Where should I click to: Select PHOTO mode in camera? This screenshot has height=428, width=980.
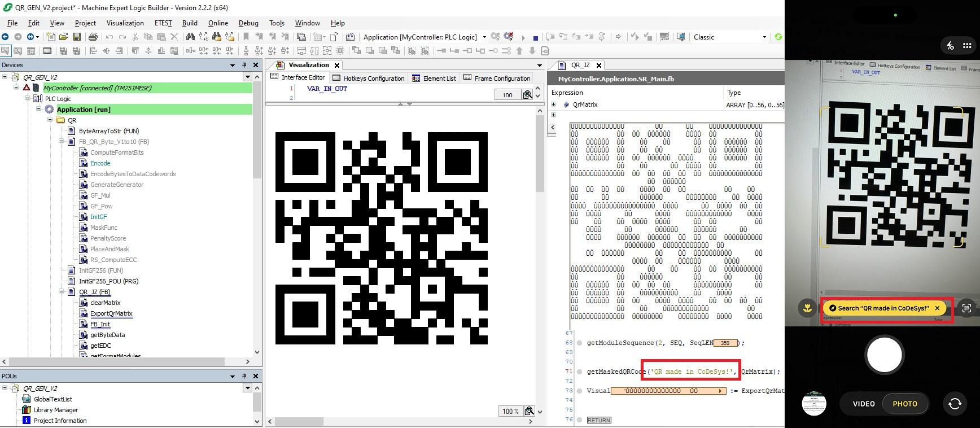904,404
